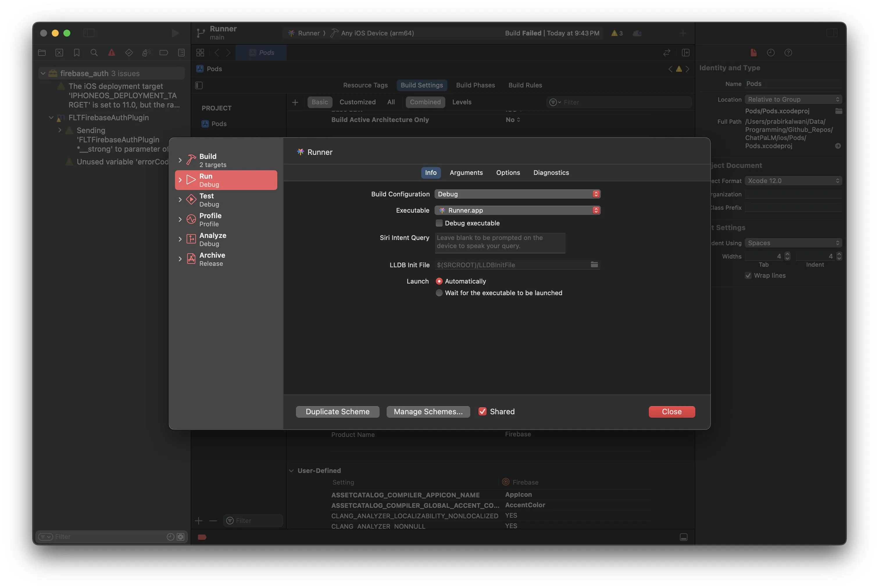The height and width of the screenshot is (588, 879).
Task: Open the Find navigator magnifier icon
Action: point(94,53)
